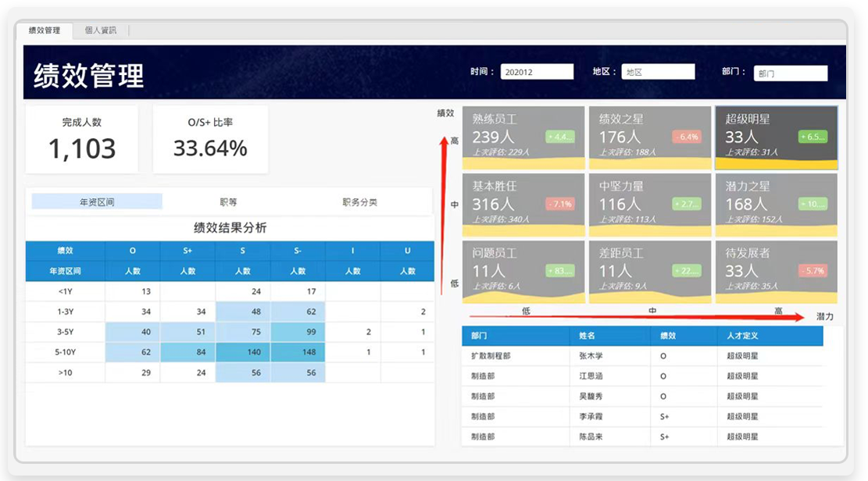868x481 pixels.
Task: Open the 部门 filter field
Action: pos(791,73)
